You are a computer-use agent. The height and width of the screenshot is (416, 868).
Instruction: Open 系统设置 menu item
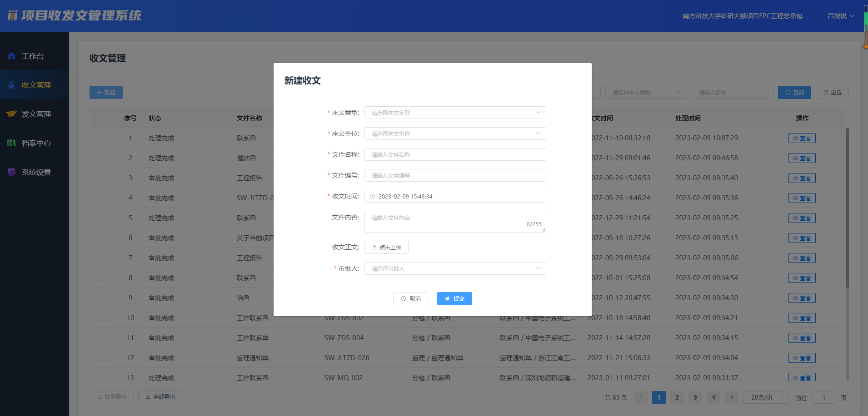[x=35, y=172]
